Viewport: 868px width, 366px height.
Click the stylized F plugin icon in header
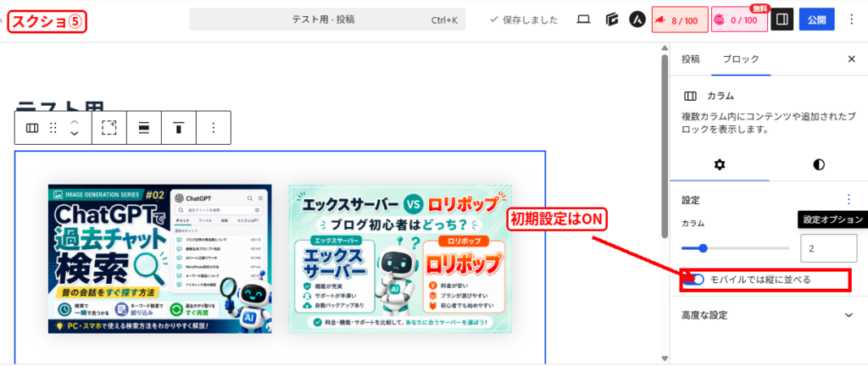(x=611, y=19)
